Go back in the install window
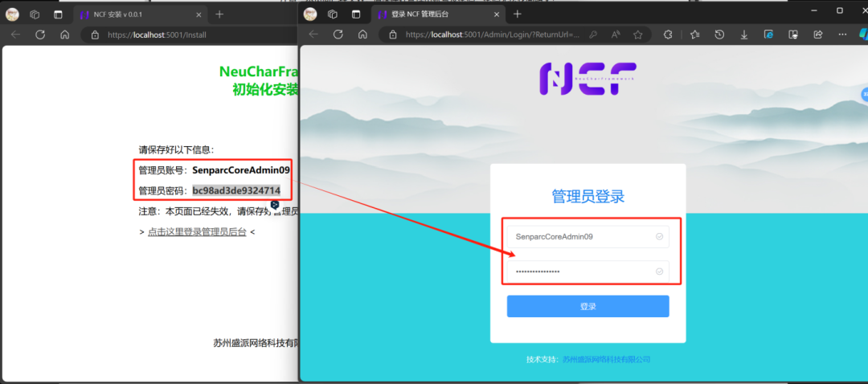This screenshot has width=868, height=384. click(15, 35)
